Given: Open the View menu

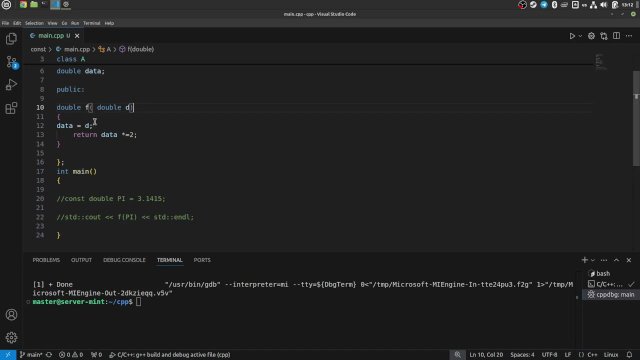Looking at the screenshot, I should pos(52,23).
